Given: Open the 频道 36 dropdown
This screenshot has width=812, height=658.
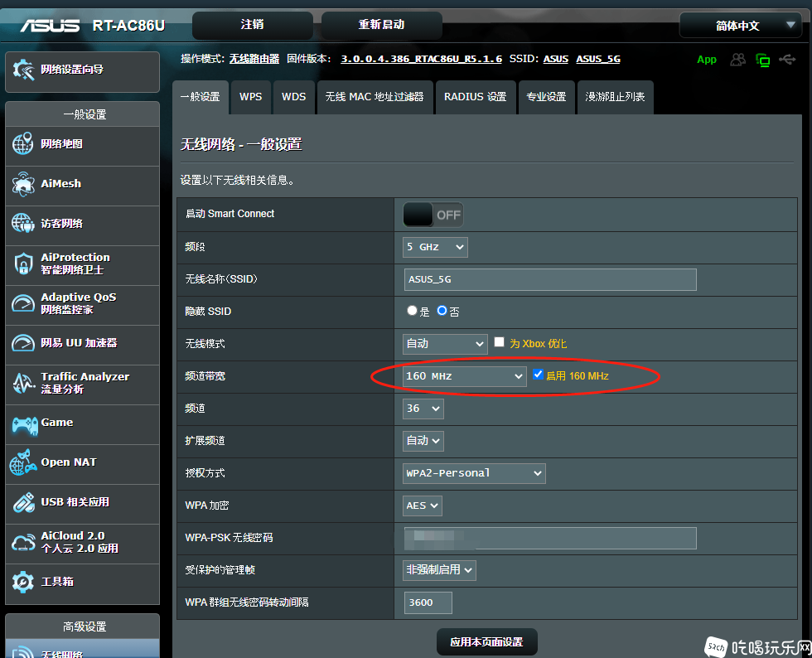Looking at the screenshot, I should point(423,409).
